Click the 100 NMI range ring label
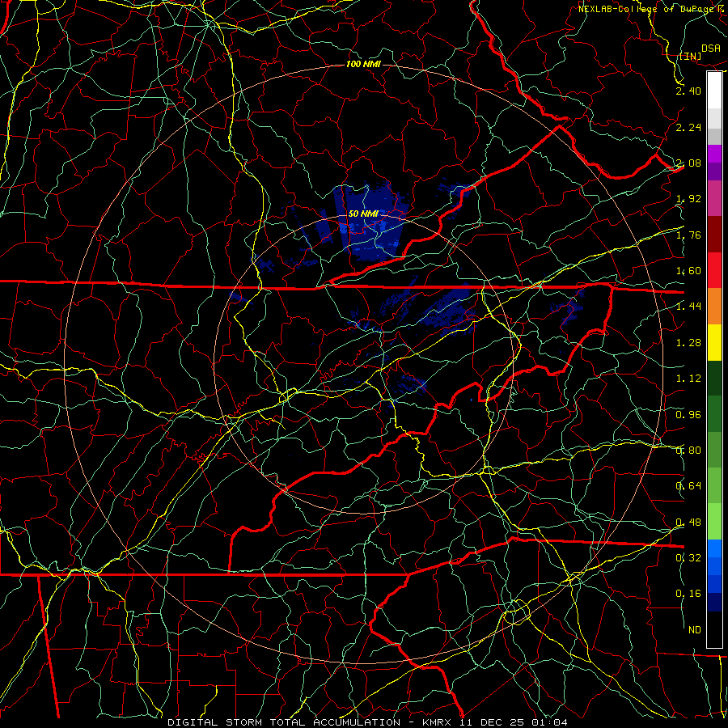 [x=363, y=64]
